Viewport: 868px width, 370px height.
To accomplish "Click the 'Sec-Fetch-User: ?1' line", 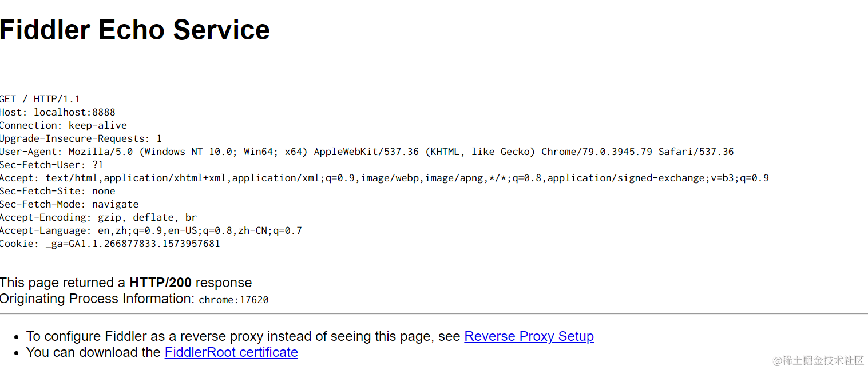I will click(51, 165).
